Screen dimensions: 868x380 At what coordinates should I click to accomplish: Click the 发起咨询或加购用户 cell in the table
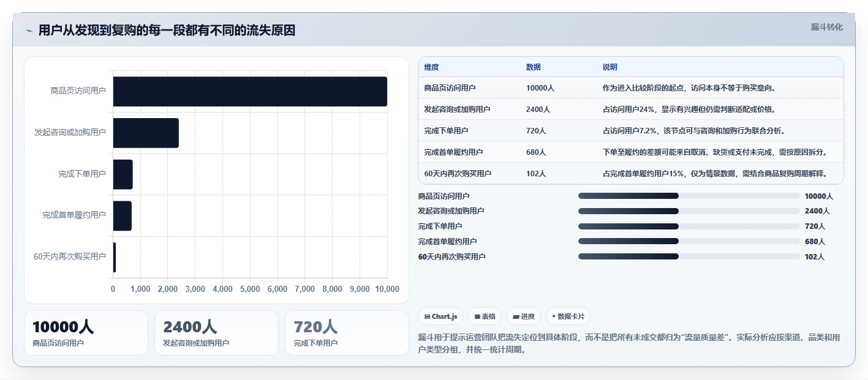pos(457,110)
